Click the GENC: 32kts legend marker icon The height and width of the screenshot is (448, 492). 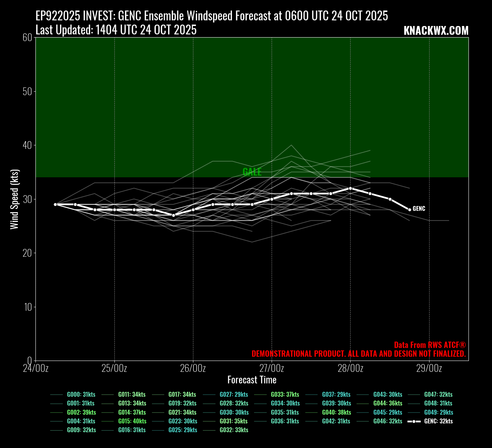[414, 421]
